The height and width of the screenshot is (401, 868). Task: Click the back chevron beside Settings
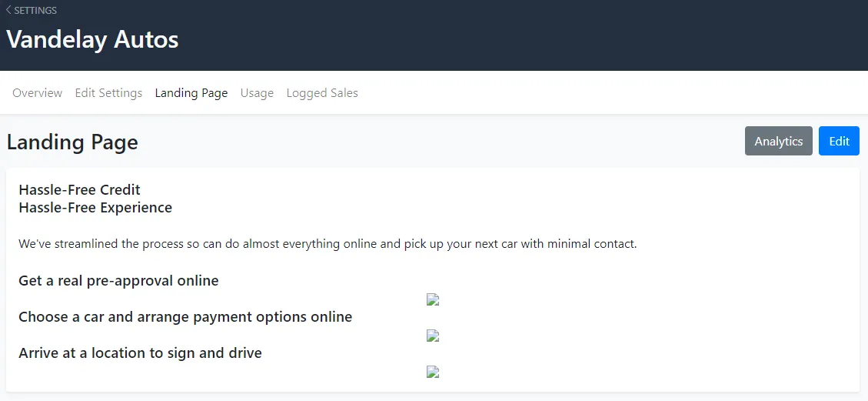pyautogui.click(x=8, y=11)
